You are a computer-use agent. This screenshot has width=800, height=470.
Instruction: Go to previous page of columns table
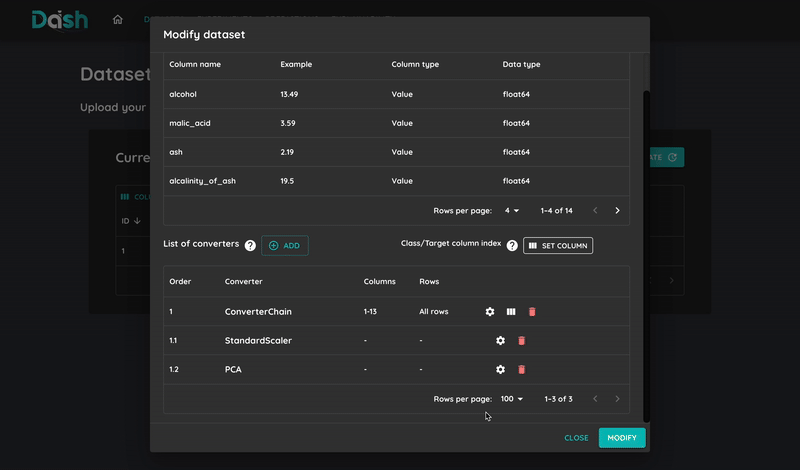(595, 210)
